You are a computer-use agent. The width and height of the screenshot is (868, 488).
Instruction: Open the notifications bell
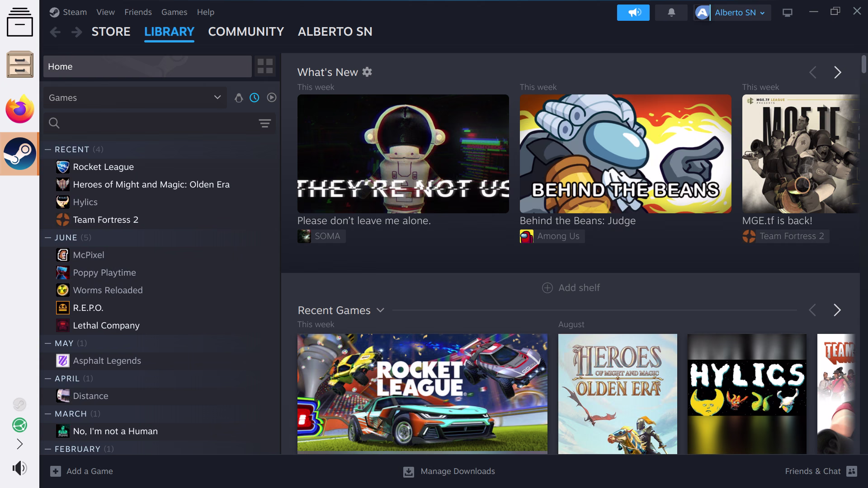[671, 13]
